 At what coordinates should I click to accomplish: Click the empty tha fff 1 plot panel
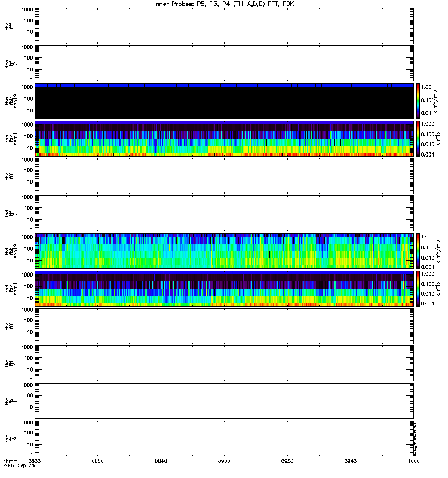[x=224, y=26]
